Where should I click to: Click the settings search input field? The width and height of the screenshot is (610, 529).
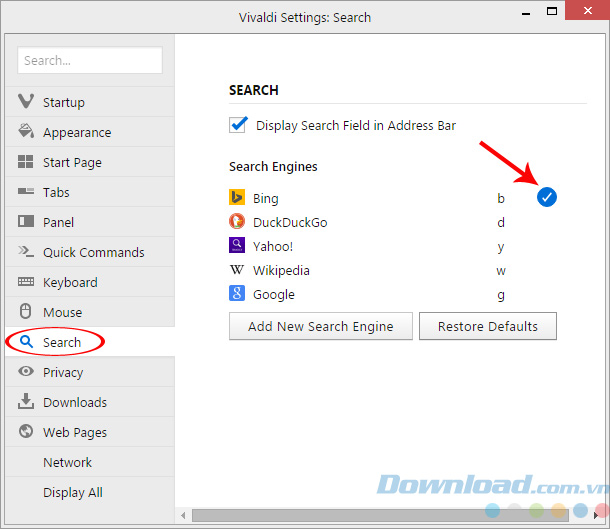point(89,60)
